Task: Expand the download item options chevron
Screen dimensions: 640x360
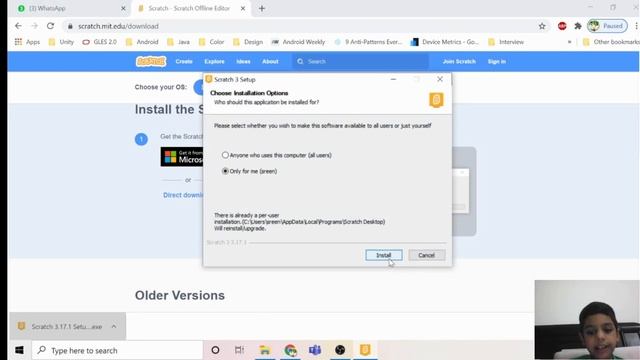Action: (x=114, y=327)
